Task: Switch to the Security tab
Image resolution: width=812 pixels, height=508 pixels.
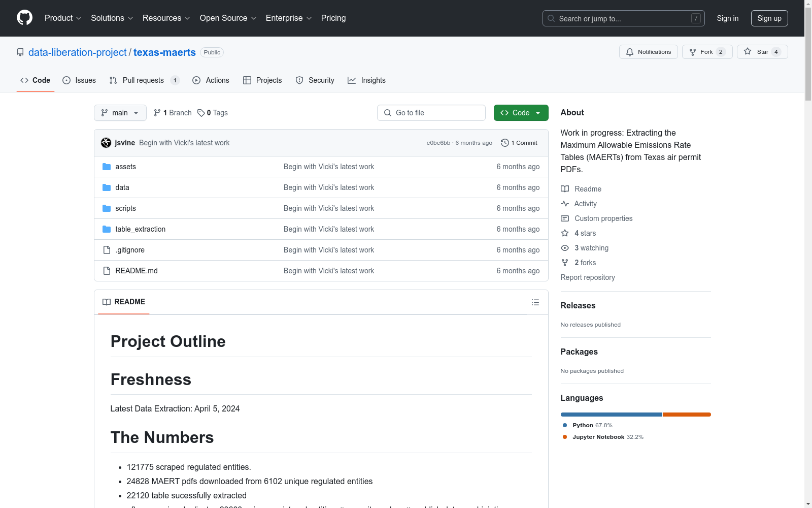Action: [x=315, y=80]
